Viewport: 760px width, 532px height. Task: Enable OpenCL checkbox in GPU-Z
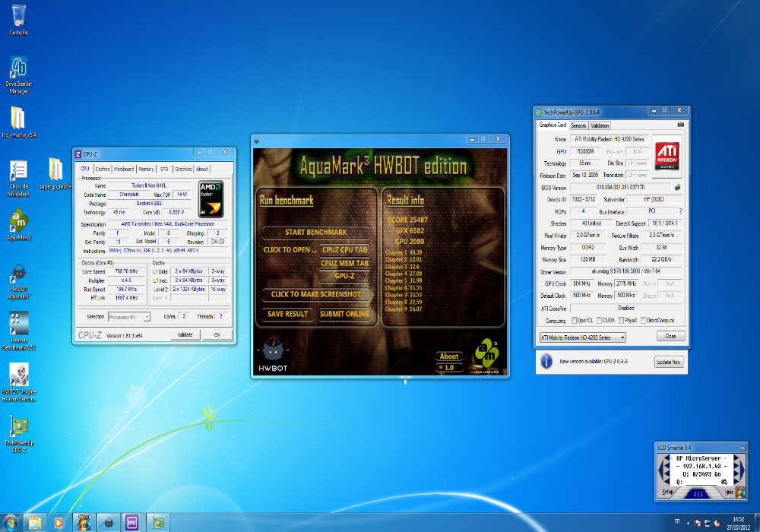(574, 320)
